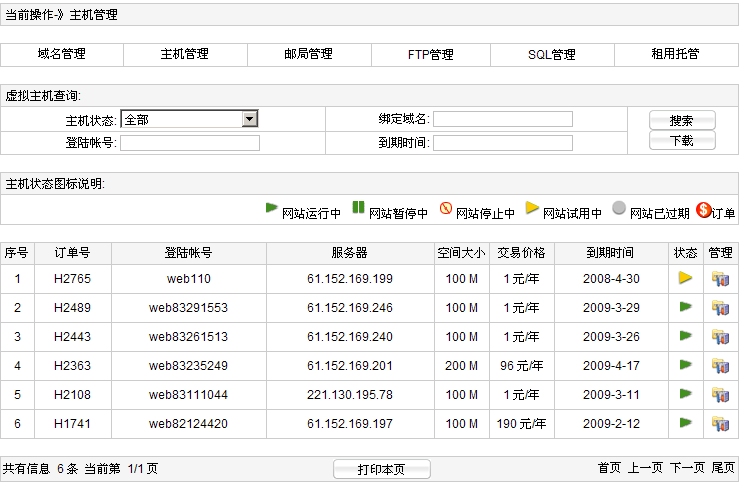Go to 下一页 in pagination
742x484 pixels.
687,468
